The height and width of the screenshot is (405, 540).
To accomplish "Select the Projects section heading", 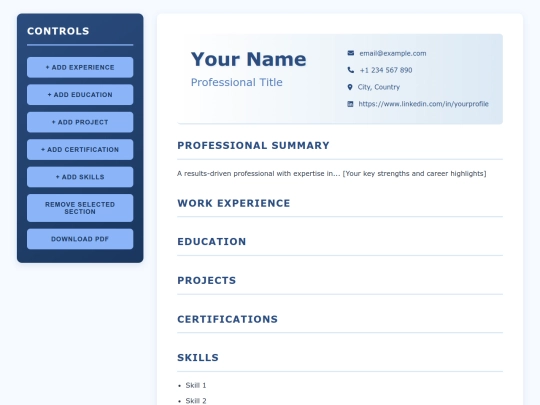I will coord(207,280).
